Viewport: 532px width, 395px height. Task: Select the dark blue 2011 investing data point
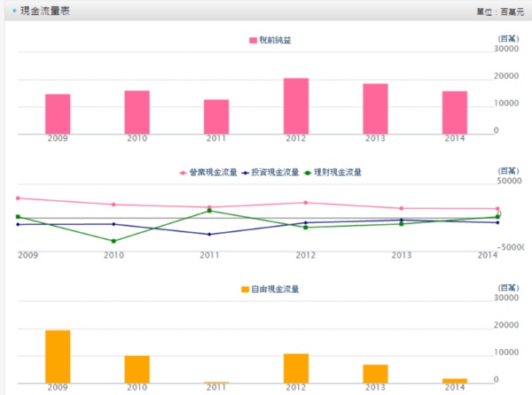click(x=209, y=234)
